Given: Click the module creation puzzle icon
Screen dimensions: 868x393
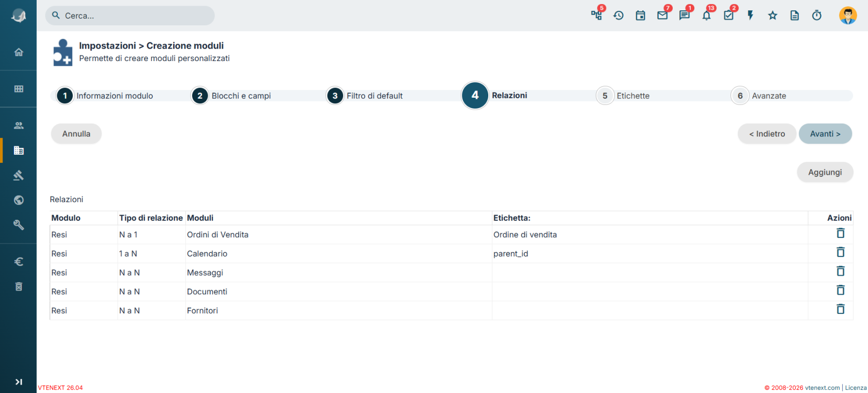Looking at the screenshot, I should coord(63,52).
